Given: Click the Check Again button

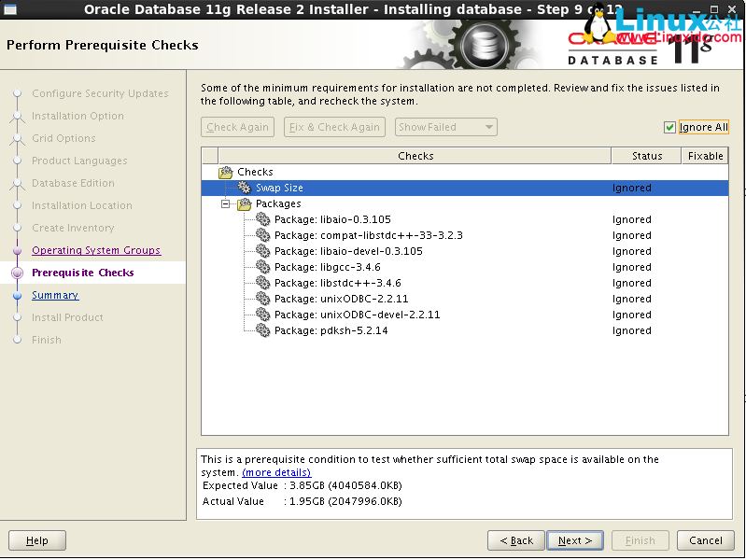Looking at the screenshot, I should (x=237, y=127).
